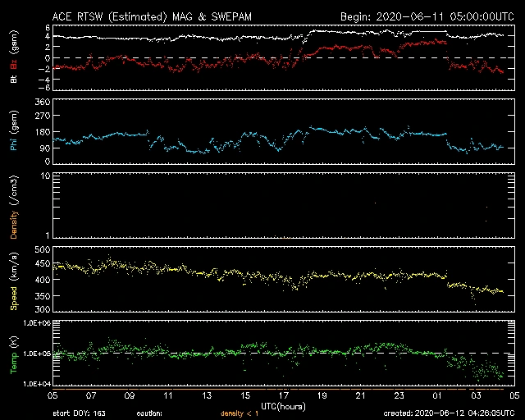Click the start DOY: 163 text

pyautogui.click(x=78, y=413)
